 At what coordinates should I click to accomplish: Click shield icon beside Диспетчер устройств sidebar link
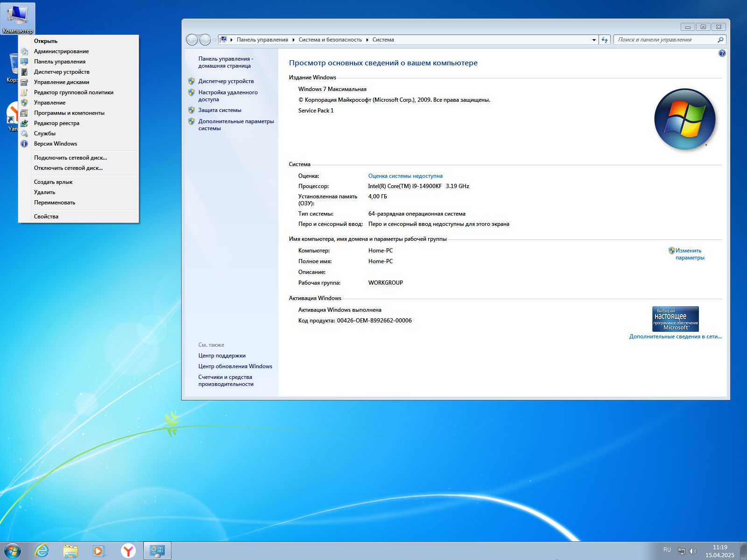191,81
